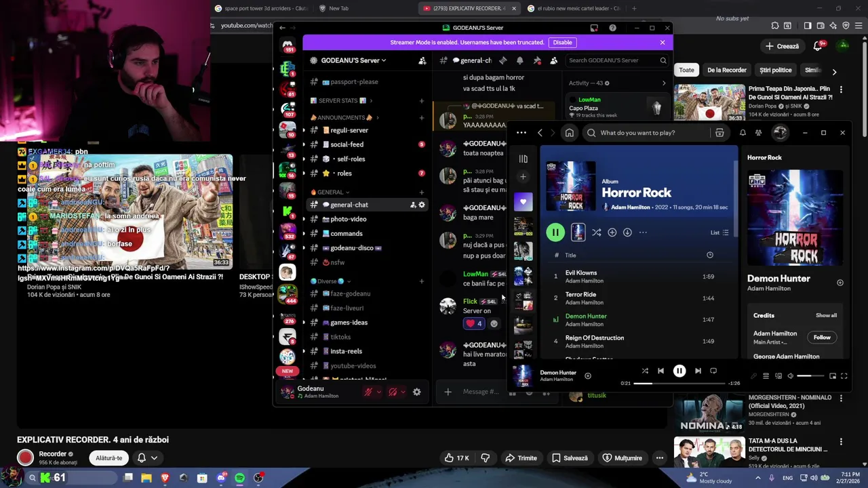Add Demon Hunter to Liked Songs in the right panel
This screenshot has height=488, width=868.
840,283
